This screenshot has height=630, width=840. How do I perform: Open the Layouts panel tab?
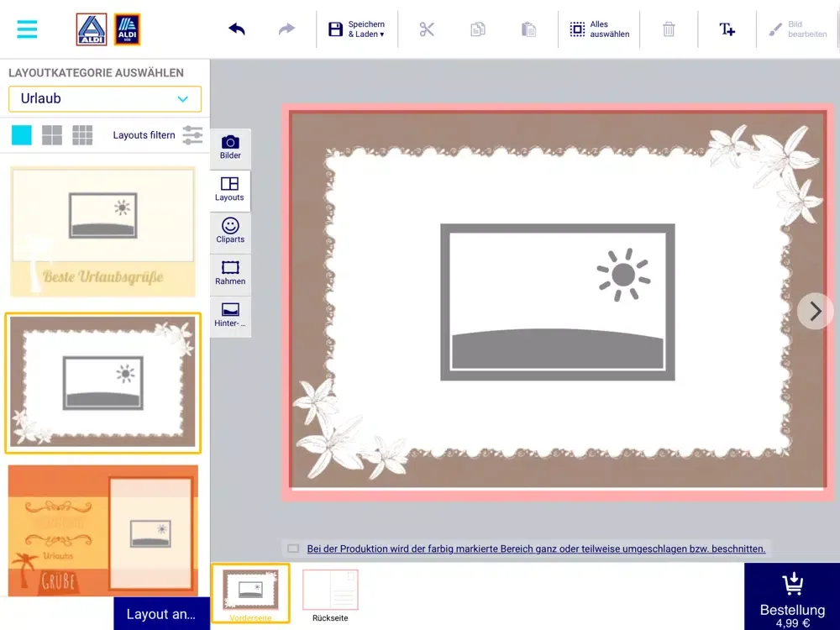click(x=230, y=190)
